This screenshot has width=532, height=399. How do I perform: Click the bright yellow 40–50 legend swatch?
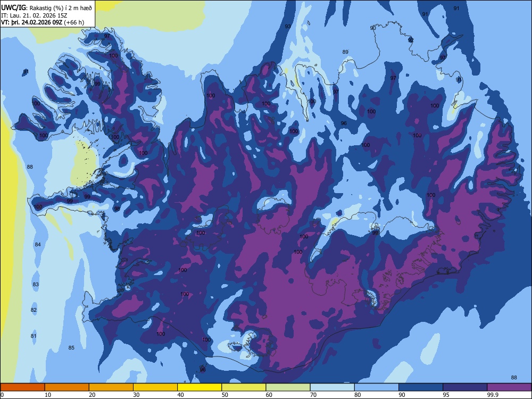[199, 387]
